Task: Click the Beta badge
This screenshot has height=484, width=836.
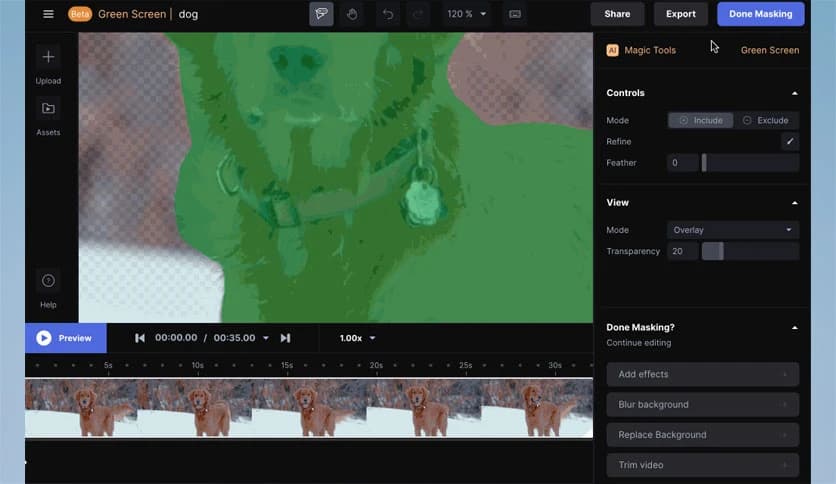Action: pyautogui.click(x=80, y=14)
